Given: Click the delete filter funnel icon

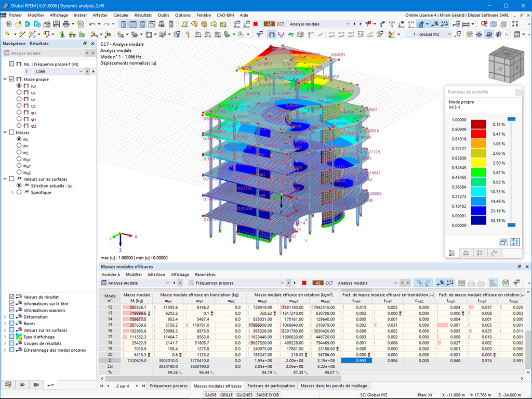Looking at the screenshot, I should click(368, 24).
